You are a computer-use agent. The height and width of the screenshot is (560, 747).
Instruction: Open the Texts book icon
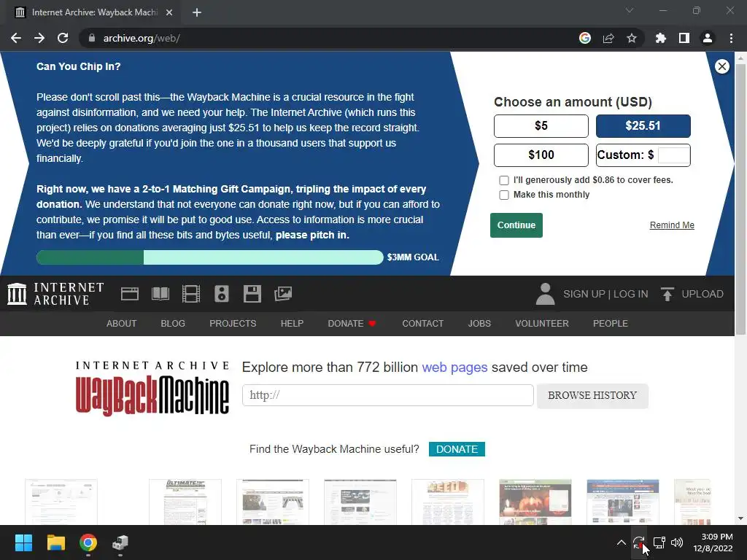[x=160, y=294]
